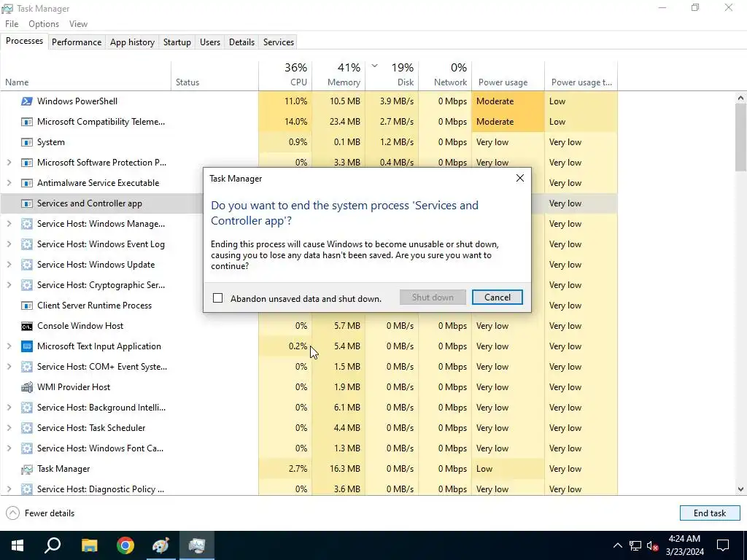Click the Microsoft Text Input Application icon
Image resolution: width=747 pixels, height=560 pixels.
(x=27, y=346)
